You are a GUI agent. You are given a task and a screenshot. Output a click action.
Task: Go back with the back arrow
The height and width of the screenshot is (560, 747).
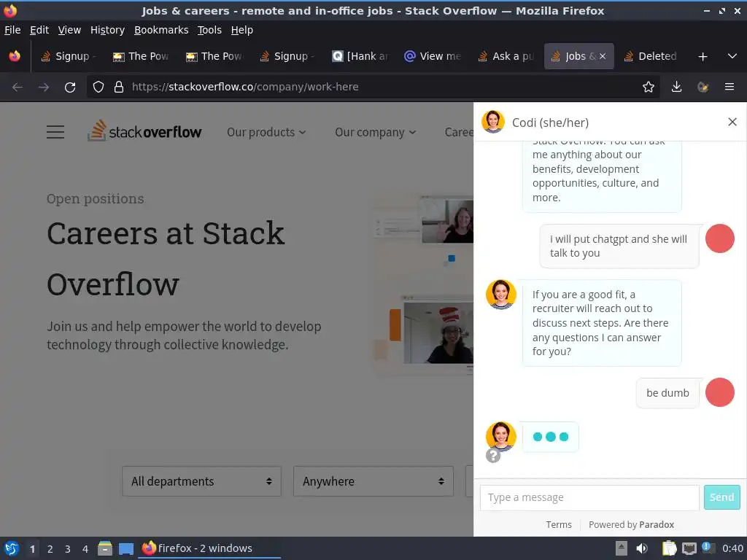[18, 87]
